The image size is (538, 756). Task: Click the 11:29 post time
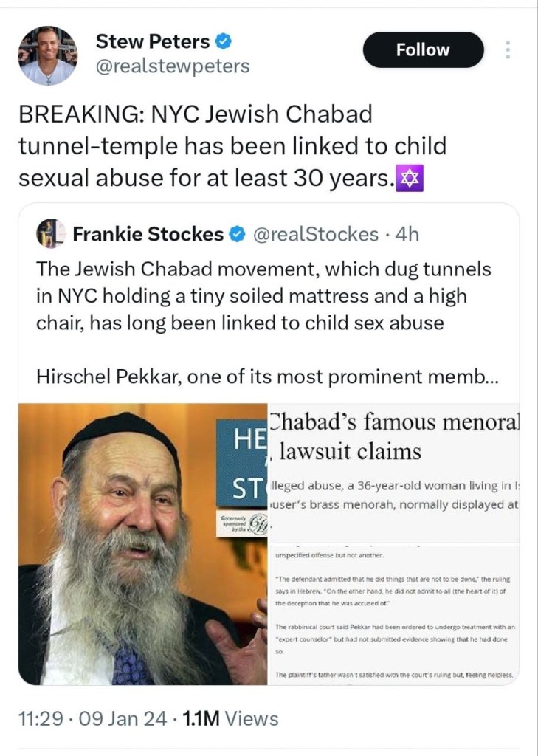pyautogui.click(x=41, y=718)
